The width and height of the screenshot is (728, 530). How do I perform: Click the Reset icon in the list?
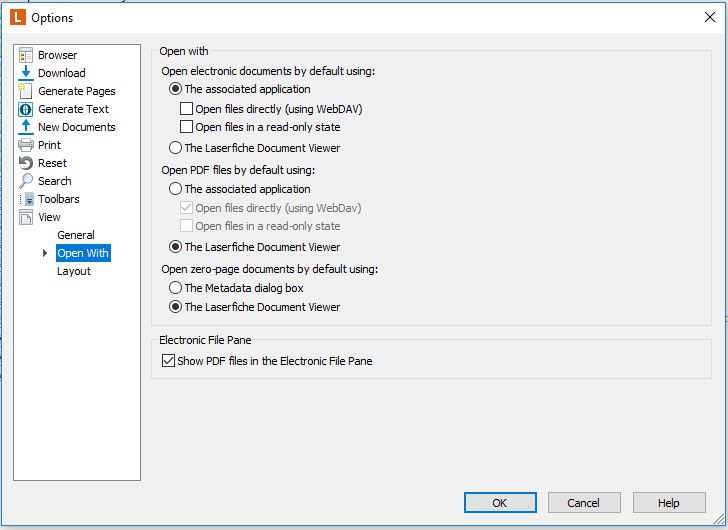(x=26, y=163)
